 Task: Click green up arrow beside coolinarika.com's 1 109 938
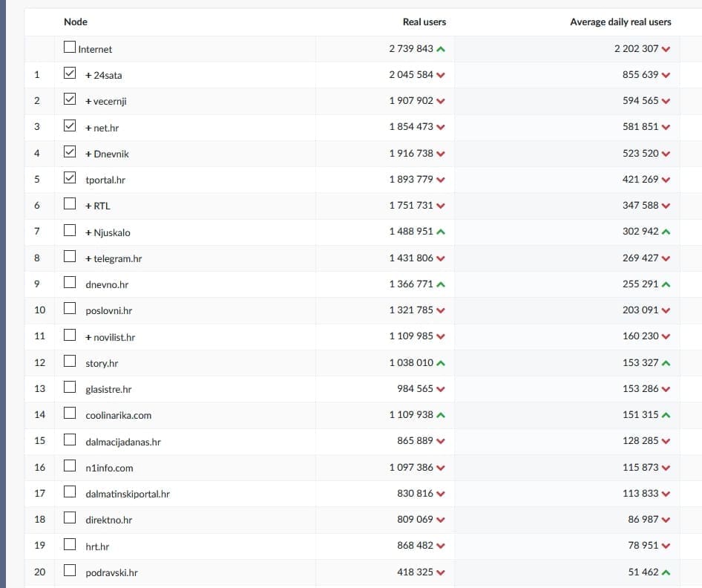[442, 415]
